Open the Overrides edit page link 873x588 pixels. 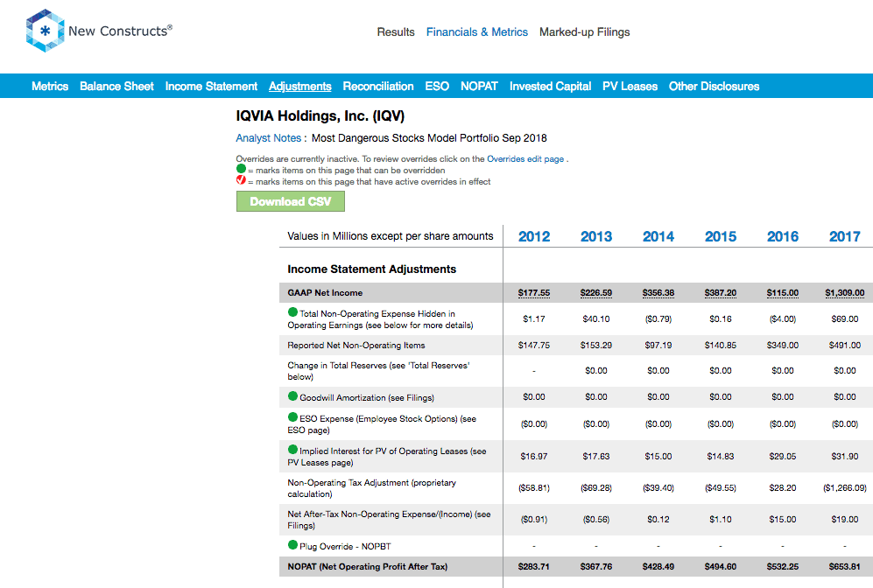tap(525, 159)
